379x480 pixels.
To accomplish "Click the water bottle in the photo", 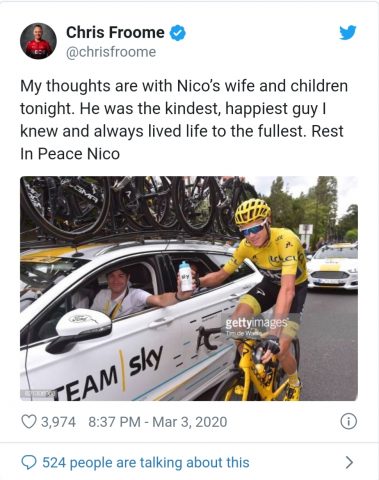I will pyautogui.click(x=186, y=276).
